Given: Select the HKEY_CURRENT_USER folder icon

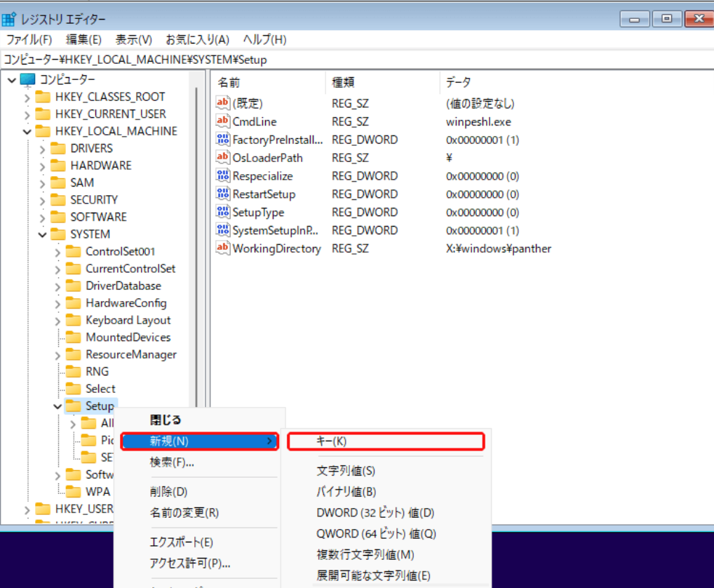Looking at the screenshot, I should tap(43, 114).
